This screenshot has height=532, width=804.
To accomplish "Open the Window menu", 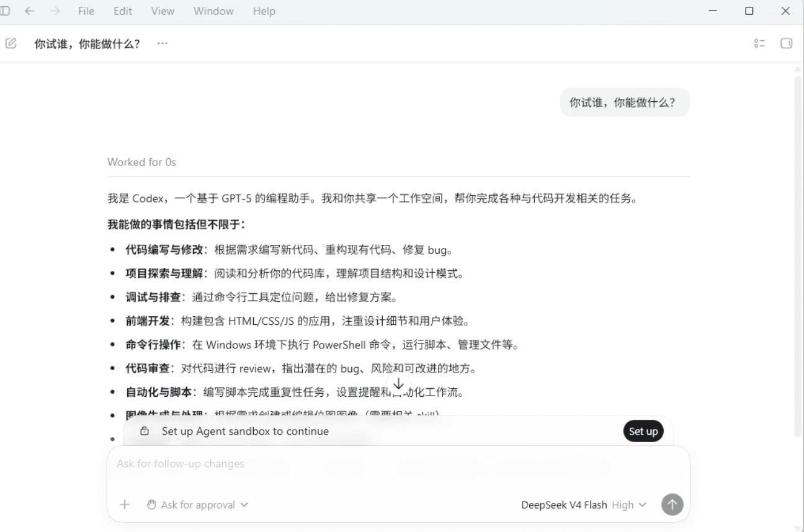I will tap(213, 11).
